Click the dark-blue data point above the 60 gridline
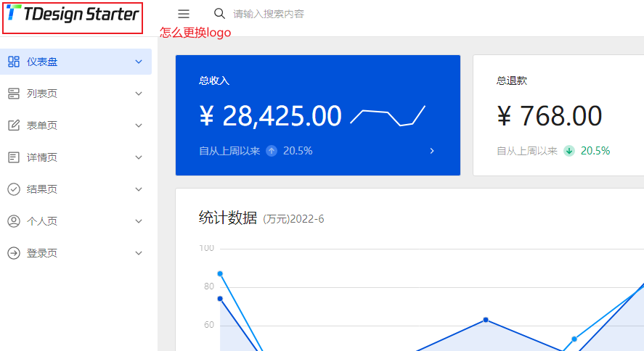 tap(486, 320)
